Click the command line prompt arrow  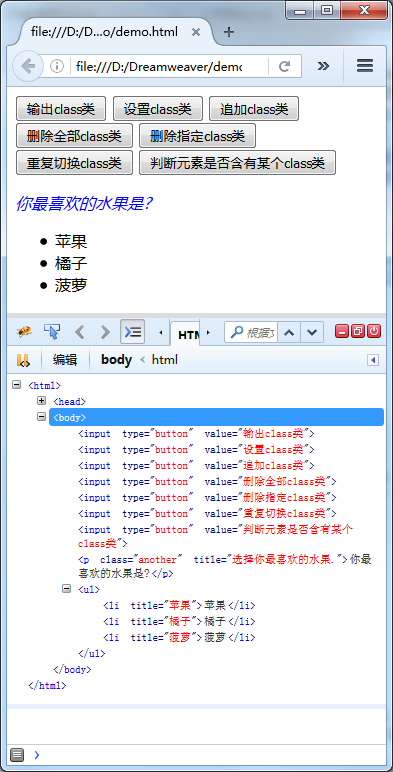tap(36, 754)
